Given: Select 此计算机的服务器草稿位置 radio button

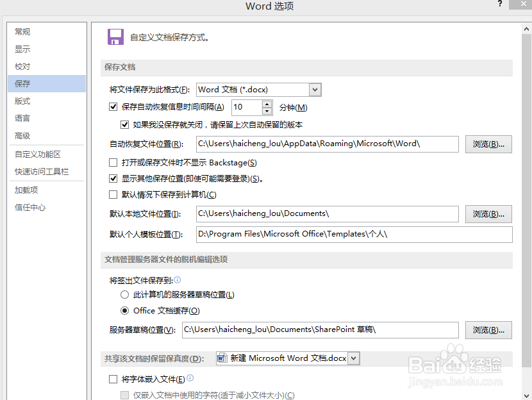Looking at the screenshot, I should (x=124, y=294).
